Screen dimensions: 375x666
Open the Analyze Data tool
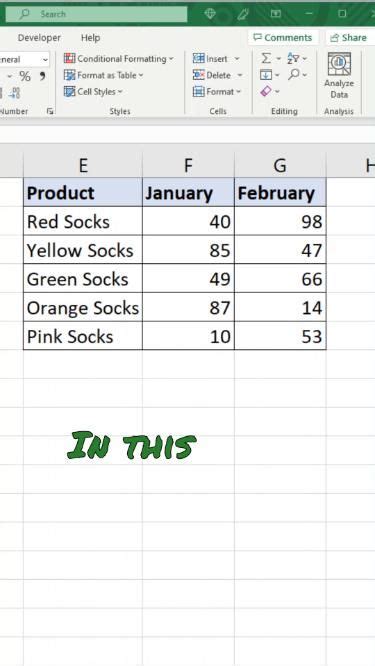pos(339,77)
